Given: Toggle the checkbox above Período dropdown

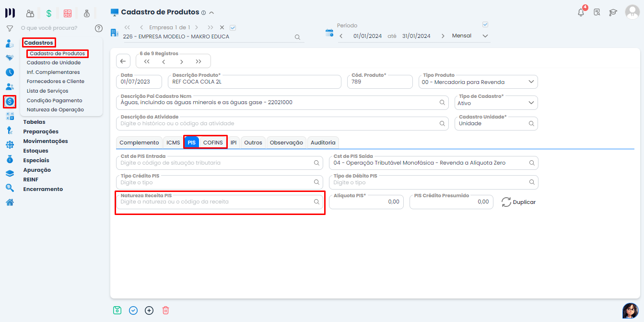Looking at the screenshot, I should pos(485,25).
